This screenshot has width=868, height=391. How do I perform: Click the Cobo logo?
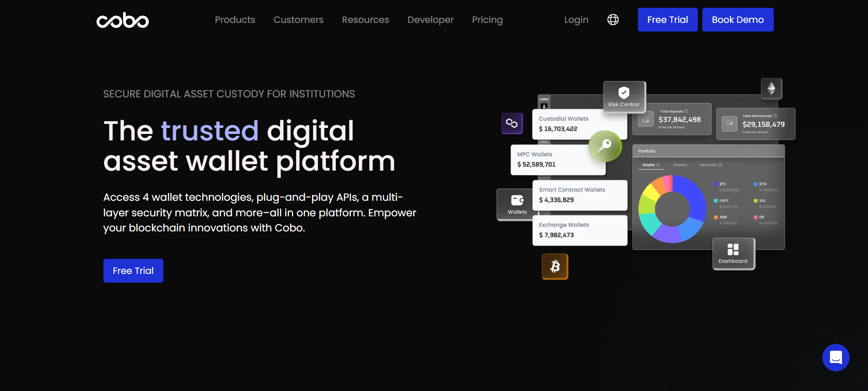point(123,21)
